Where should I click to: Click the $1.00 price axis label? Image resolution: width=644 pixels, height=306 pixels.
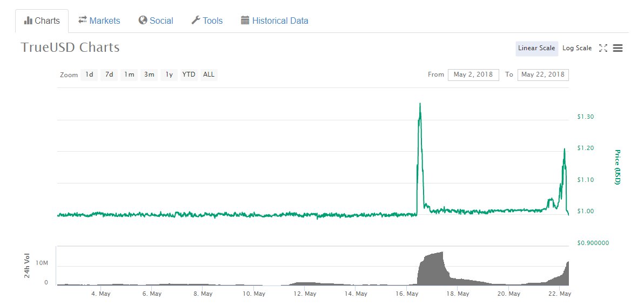coord(585,211)
